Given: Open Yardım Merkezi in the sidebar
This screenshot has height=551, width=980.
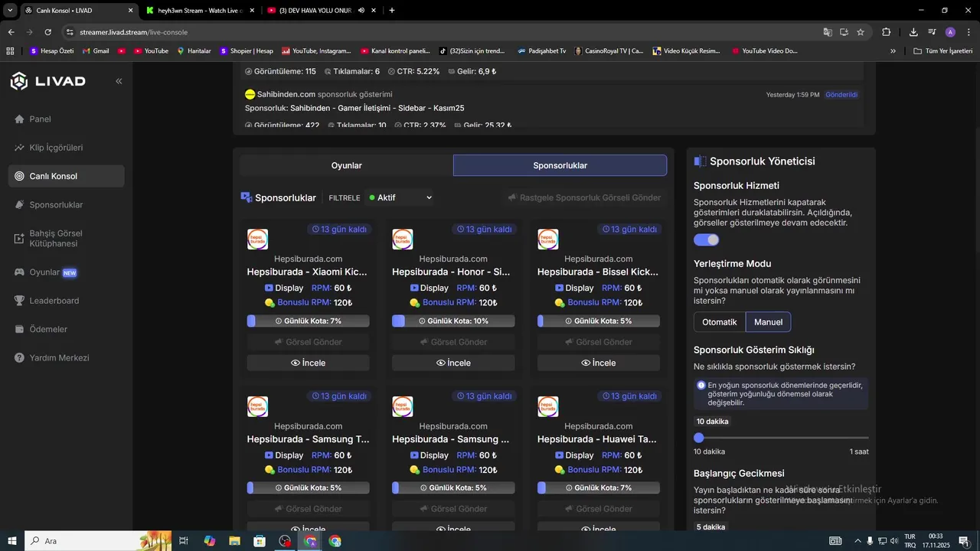Looking at the screenshot, I should (67, 358).
